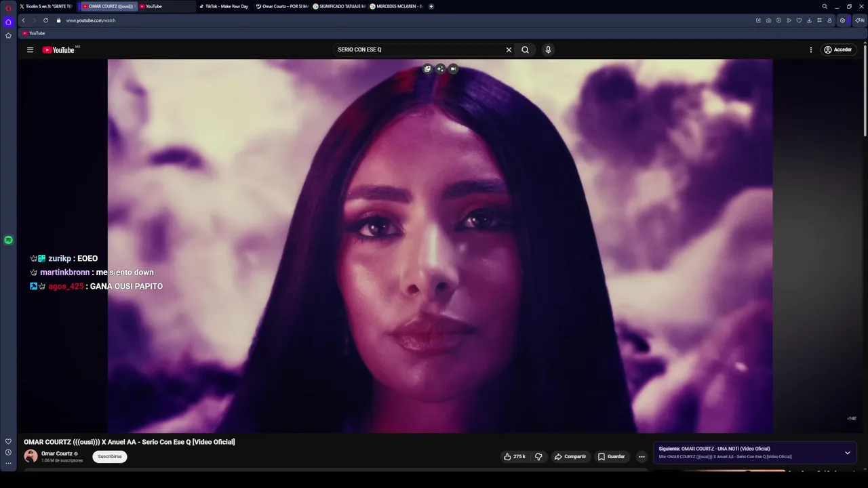Image resolution: width=868 pixels, height=488 pixels.
Task: Open Opera easy setup sliders icon
Action: pos(819,20)
